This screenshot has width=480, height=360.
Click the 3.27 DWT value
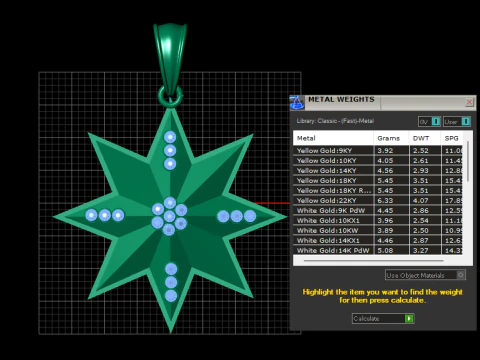click(x=421, y=250)
